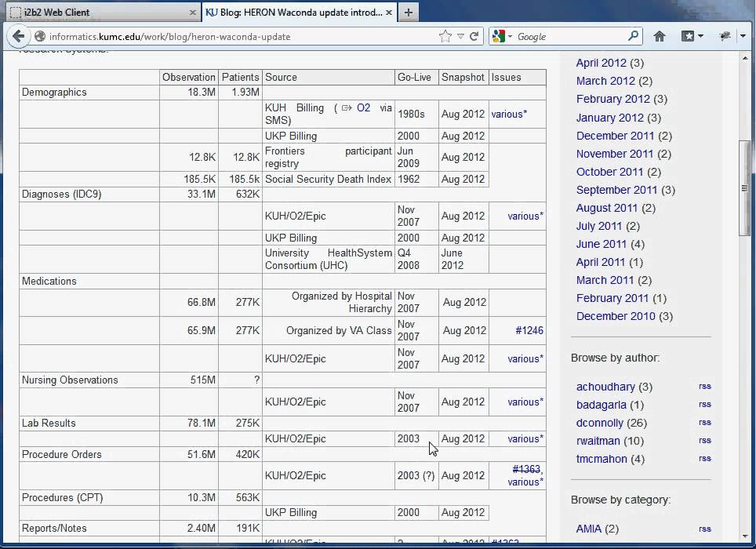Click the scrollbar up arrow

click(744, 58)
